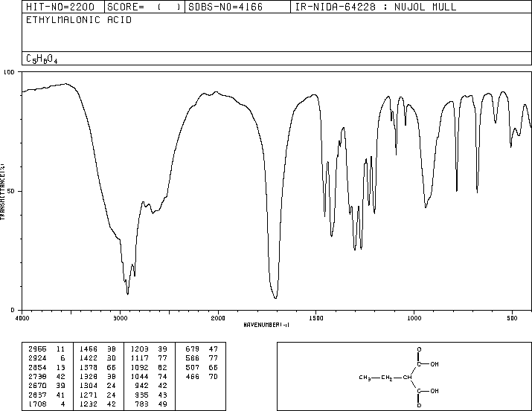Screen dimensions: 532x411
Task: Click the CH2 group in the structure diagram
Action: click(x=387, y=378)
